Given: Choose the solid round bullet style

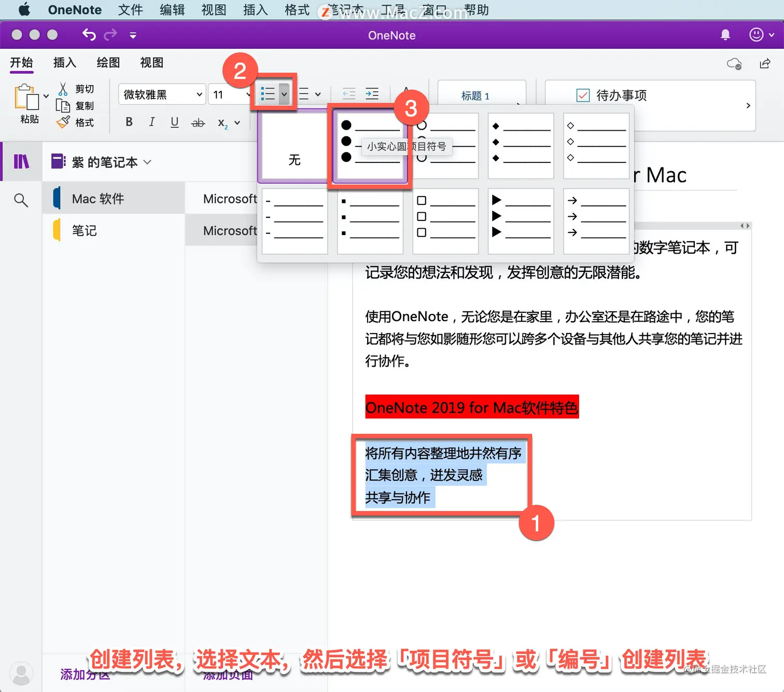Looking at the screenshot, I should pos(370,146).
